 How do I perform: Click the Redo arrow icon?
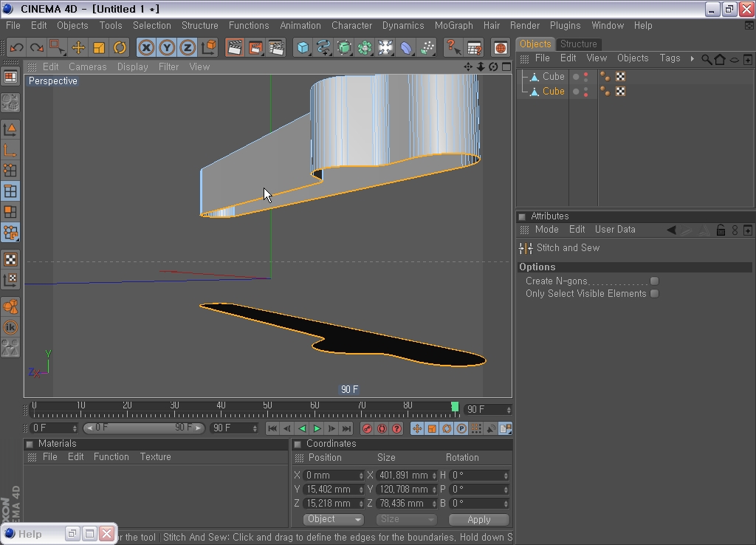click(37, 47)
